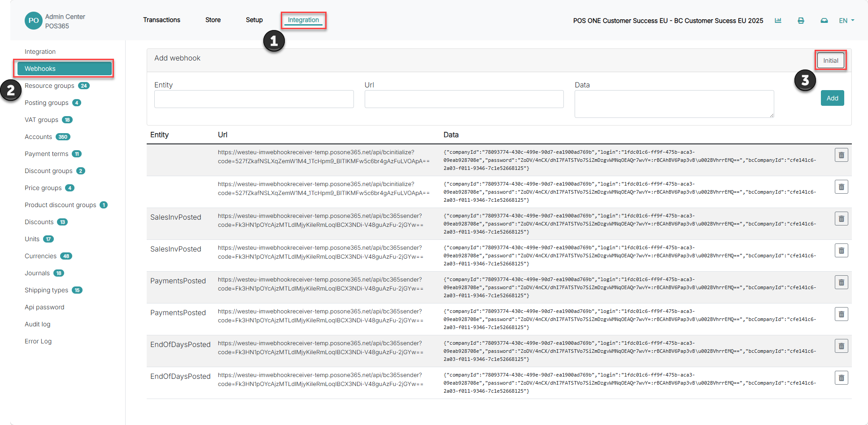Open Api password in sidebar

tap(44, 307)
